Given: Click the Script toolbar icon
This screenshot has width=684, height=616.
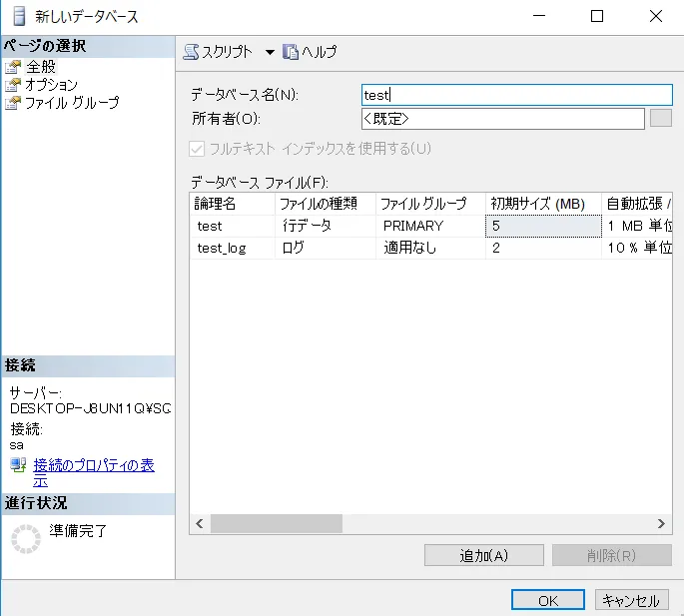Looking at the screenshot, I should [x=192, y=52].
